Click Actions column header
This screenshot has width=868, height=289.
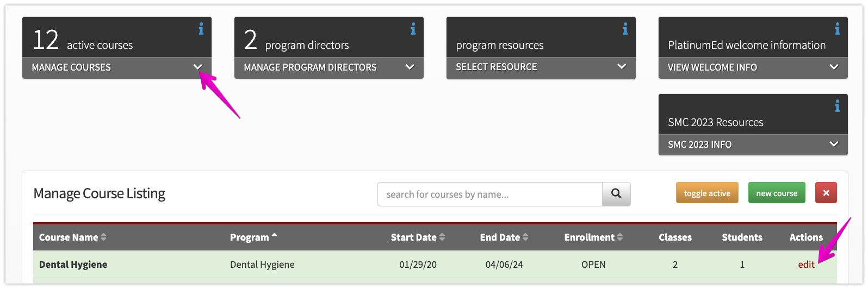point(806,237)
